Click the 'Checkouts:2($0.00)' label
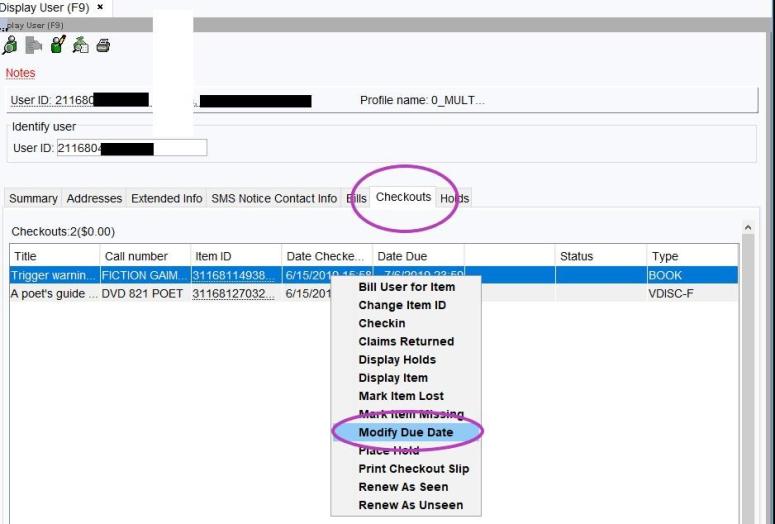Screen dimensions: 775x524 63,232
